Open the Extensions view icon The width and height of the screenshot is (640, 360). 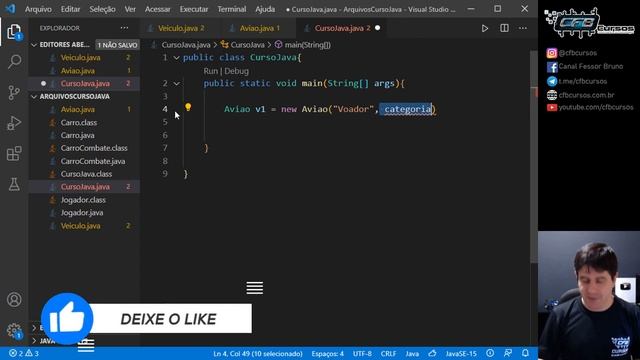point(14,153)
